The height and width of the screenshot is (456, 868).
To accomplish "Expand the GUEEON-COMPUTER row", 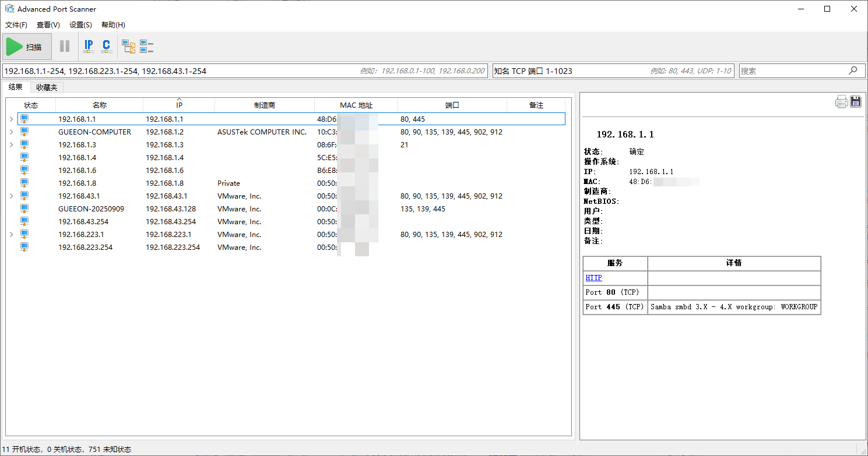I will coord(11,132).
